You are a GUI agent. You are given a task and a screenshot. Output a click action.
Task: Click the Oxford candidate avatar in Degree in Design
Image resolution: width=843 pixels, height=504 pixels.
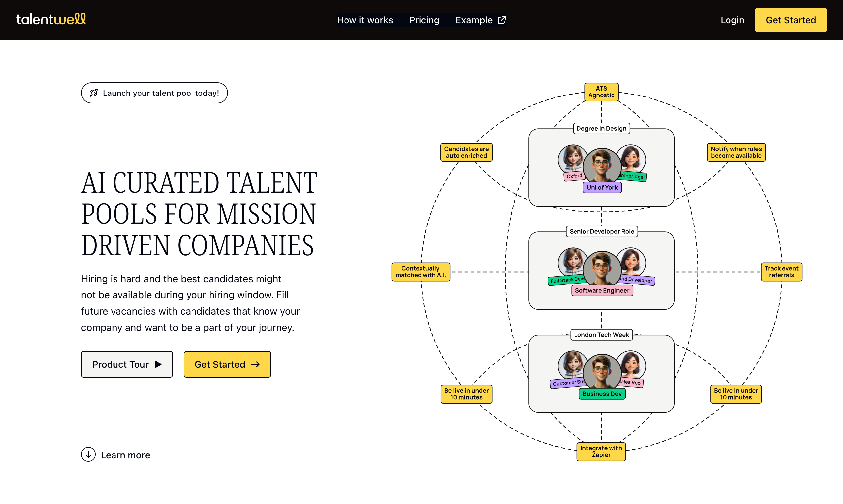pyautogui.click(x=573, y=159)
